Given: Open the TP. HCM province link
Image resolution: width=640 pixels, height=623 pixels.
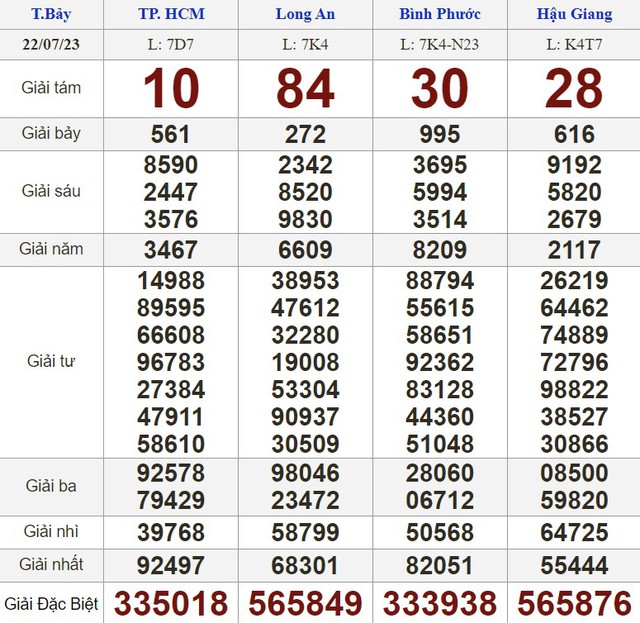Looking at the screenshot, I should point(171,14).
